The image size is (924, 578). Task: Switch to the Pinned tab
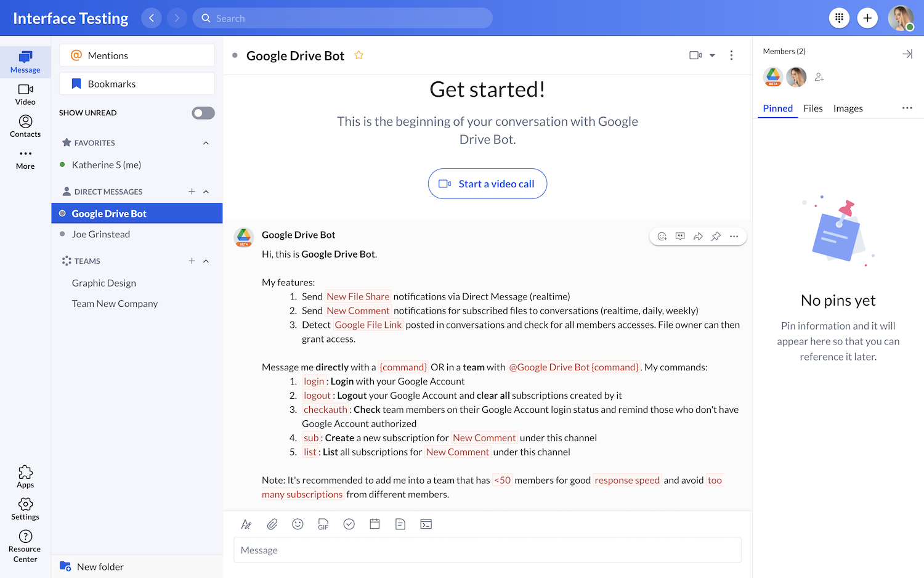point(778,108)
